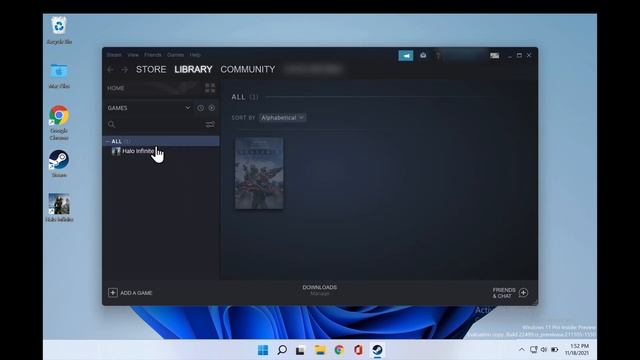Viewport: 640px width, 360px height.
Task: Open Task View on the taskbar
Action: pos(301,350)
